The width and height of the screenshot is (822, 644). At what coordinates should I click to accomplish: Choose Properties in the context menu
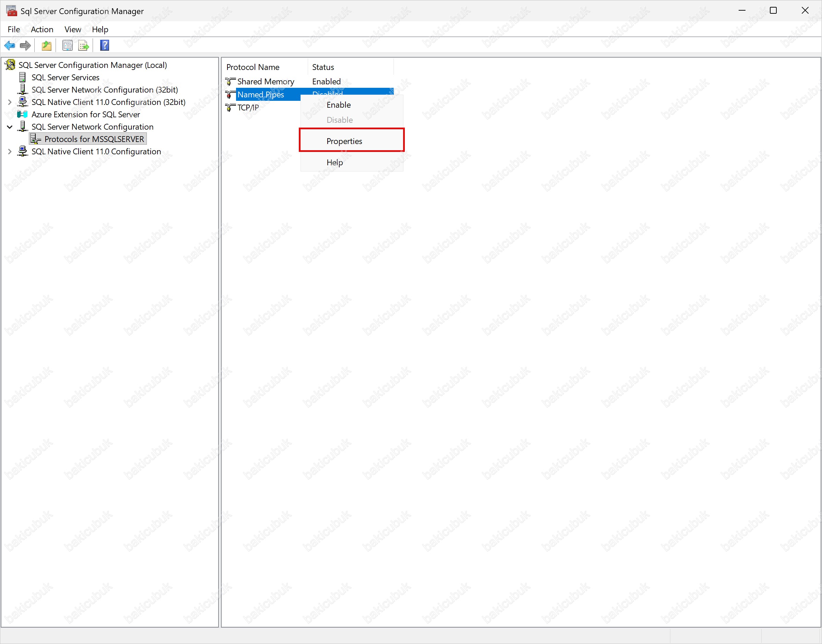point(344,141)
